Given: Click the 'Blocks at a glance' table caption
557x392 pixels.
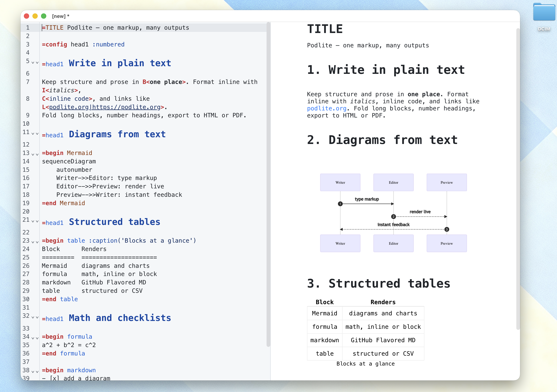Looking at the screenshot, I should [x=366, y=364].
